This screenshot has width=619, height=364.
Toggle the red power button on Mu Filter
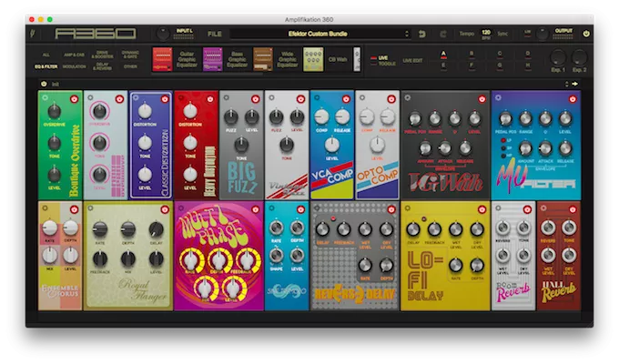click(x=573, y=99)
